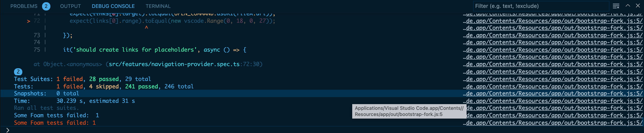Expand the collapsed message counter badge 2
Image resolution: width=644 pixels, height=133 pixels.
click(18, 72)
